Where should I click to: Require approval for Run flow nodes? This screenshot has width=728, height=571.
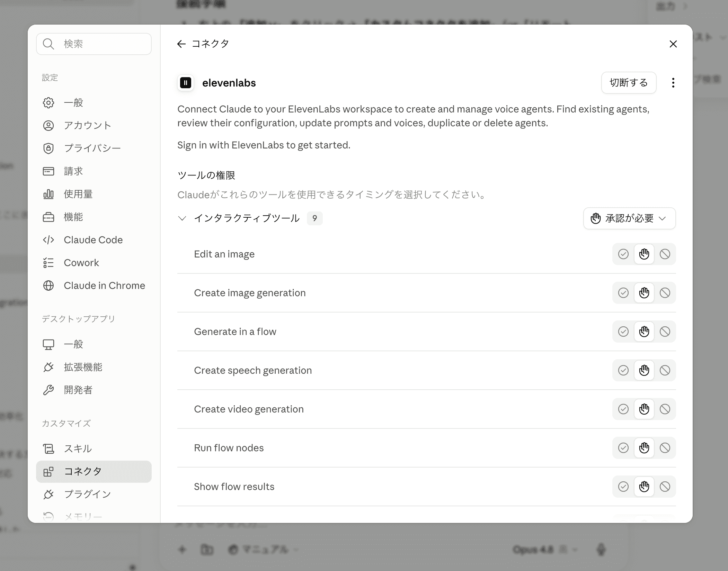coord(644,448)
